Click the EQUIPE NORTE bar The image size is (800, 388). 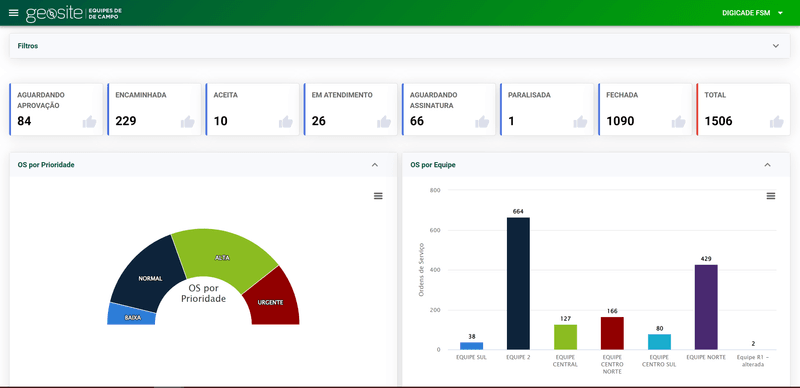coord(706,307)
